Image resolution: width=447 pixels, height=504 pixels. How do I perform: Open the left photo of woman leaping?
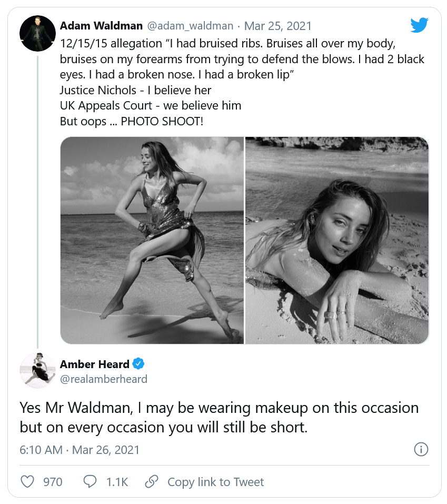point(152,240)
